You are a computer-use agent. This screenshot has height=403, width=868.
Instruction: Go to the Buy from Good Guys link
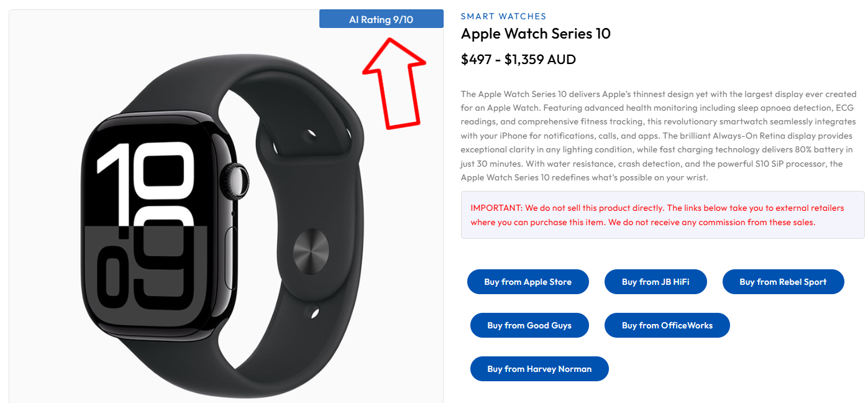click(x=529, y=325)
